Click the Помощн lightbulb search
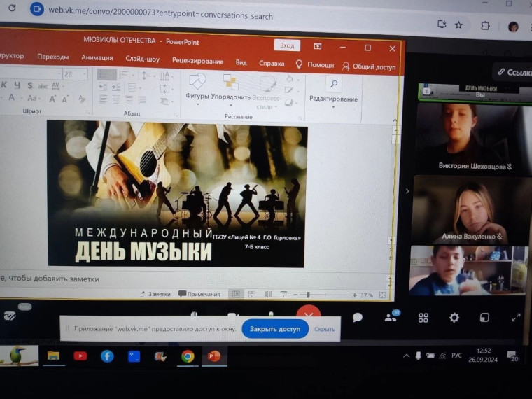This screenshot has width=532, height=399. click(x=315, y=64)
